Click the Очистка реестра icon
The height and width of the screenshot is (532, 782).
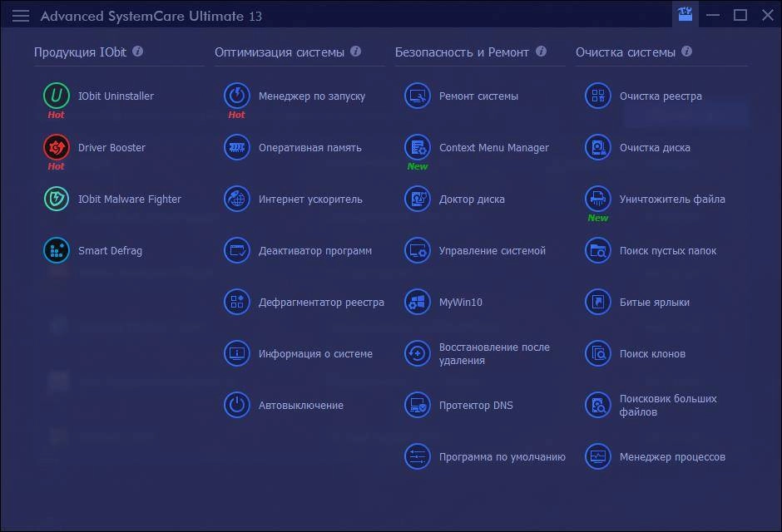pos(598,96)
